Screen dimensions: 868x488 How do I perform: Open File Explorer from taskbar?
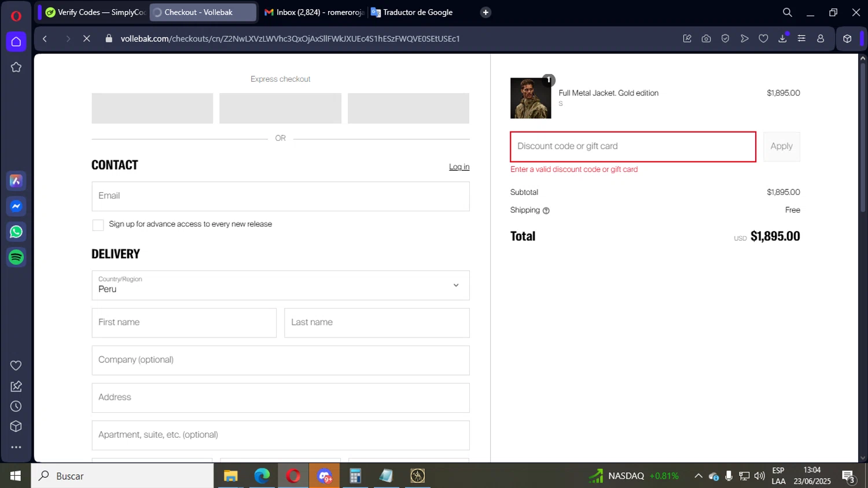(230, 476)
